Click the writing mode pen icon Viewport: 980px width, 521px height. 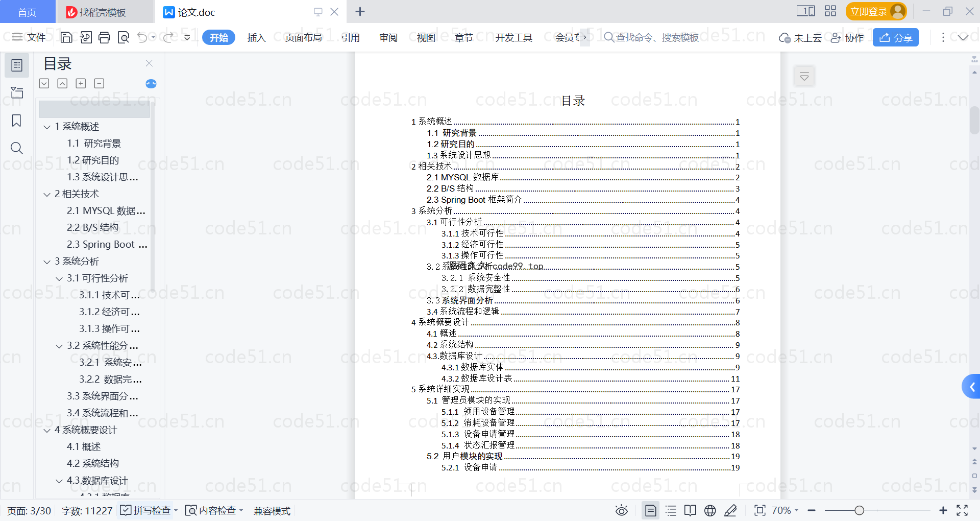coord(730,510)
